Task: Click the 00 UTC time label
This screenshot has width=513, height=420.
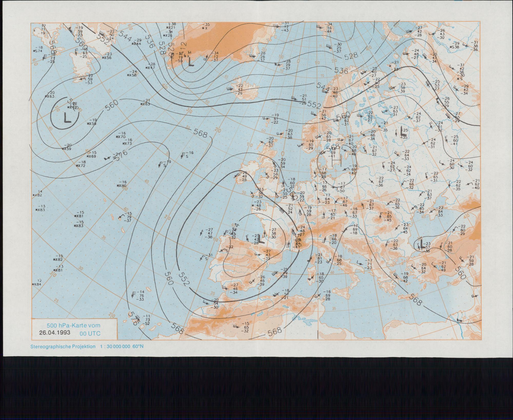Action: pos(90,333)
